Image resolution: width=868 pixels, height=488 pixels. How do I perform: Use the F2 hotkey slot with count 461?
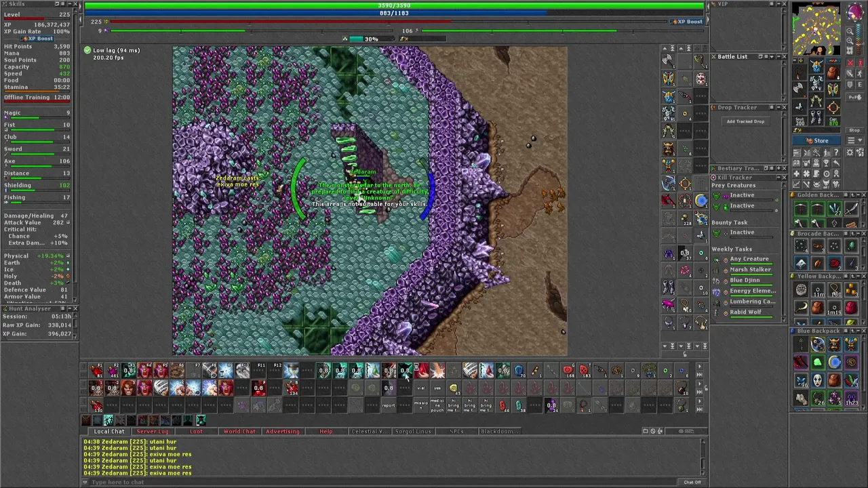point(113,370)
